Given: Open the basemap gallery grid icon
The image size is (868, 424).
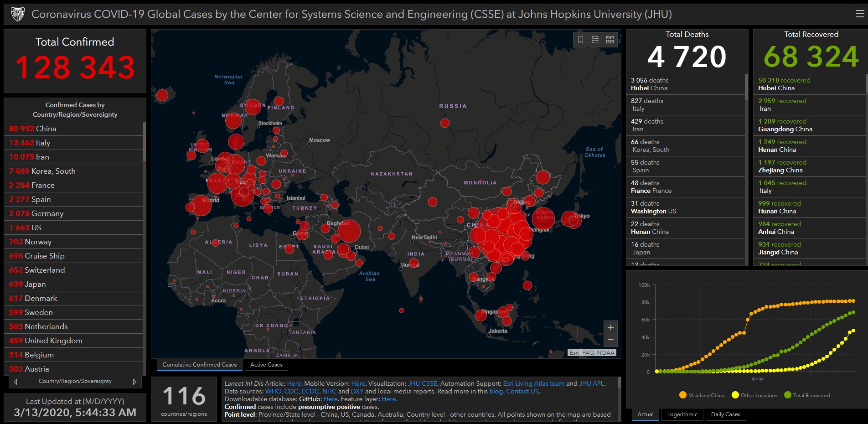Looking at the screenshot, I should tap(610, 40).
